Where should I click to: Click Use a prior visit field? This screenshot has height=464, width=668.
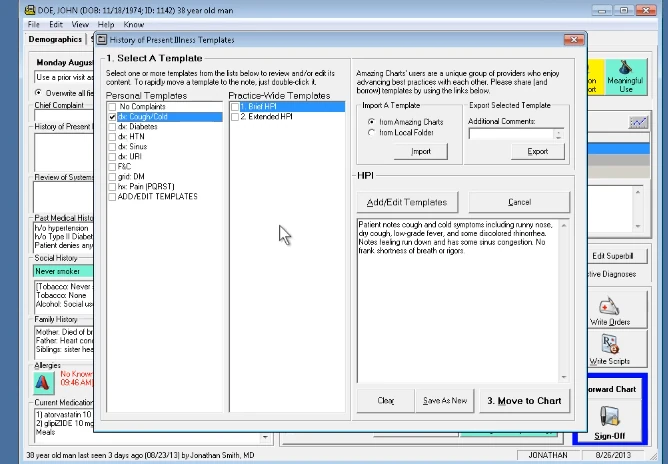point(64,77)
